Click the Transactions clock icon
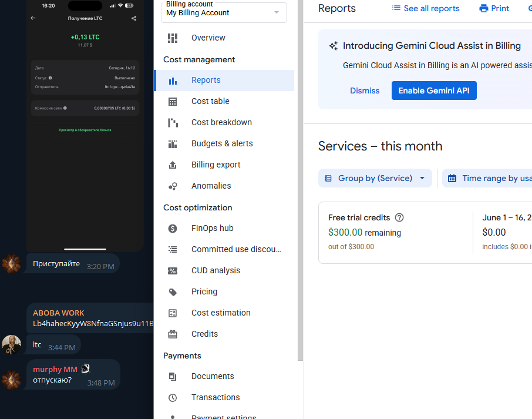The image size is (532, 419). (x=173, y=398)
